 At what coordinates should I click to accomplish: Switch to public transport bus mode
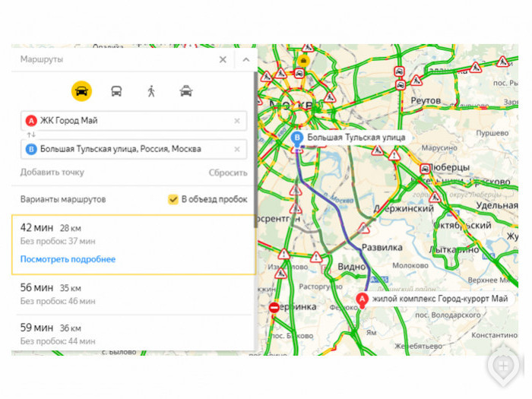[x=116, y=91]
